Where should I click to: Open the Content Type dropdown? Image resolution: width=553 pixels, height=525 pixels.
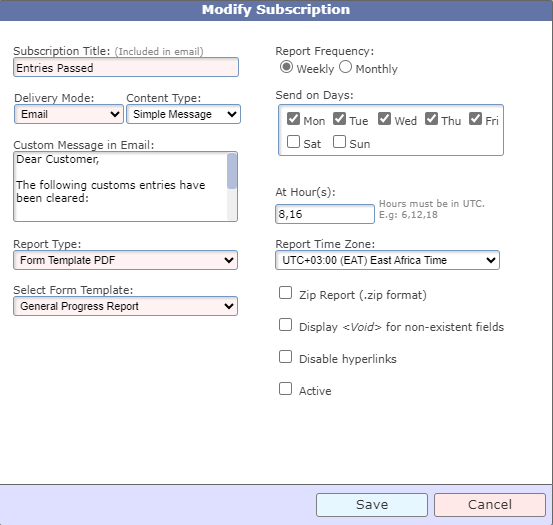[x=183, y=114]
